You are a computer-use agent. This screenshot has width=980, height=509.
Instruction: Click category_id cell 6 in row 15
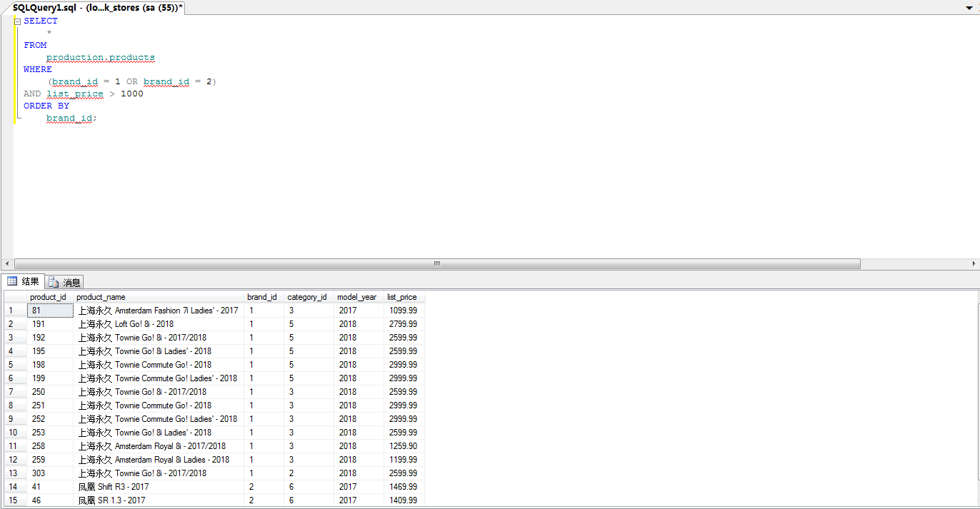(309, 500)
